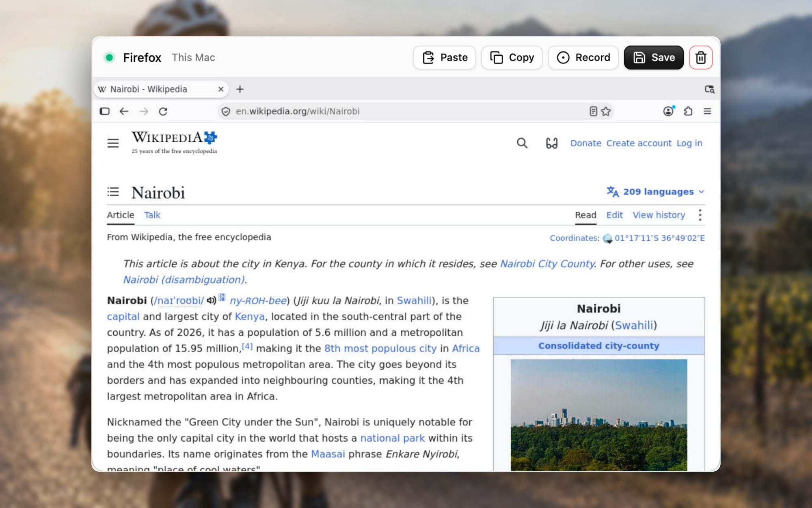812x508 pixels.
Task: Click Consolidated city-county link
Action: [599, 345]
